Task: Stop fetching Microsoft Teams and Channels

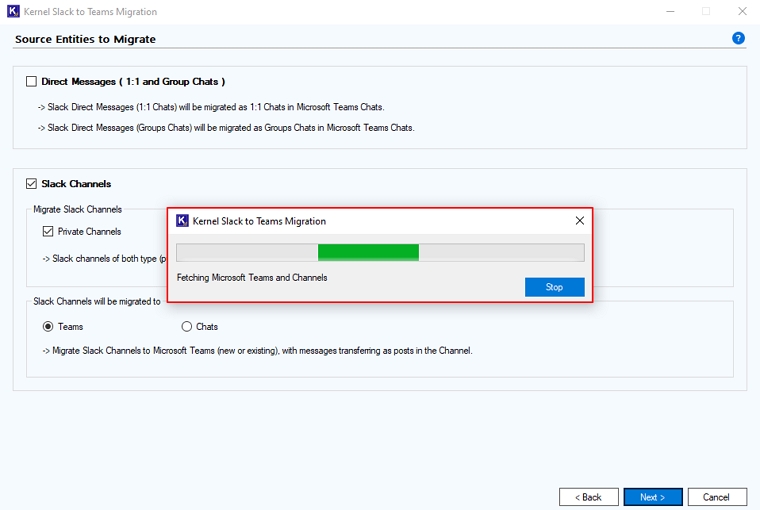Action: click(x=554, y=287)
